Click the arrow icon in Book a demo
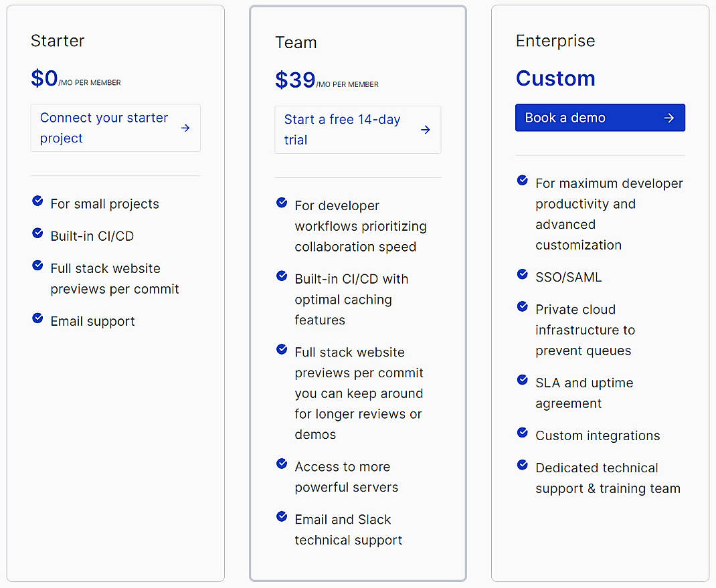The image size is (716, 588). coord(669,118)
